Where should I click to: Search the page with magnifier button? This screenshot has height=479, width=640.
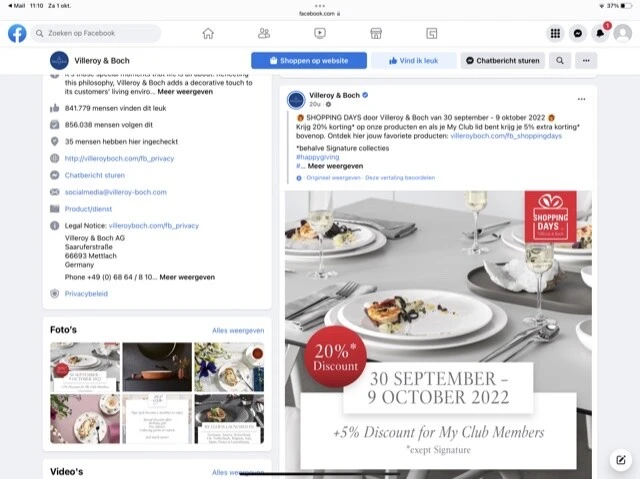[560, 60]
